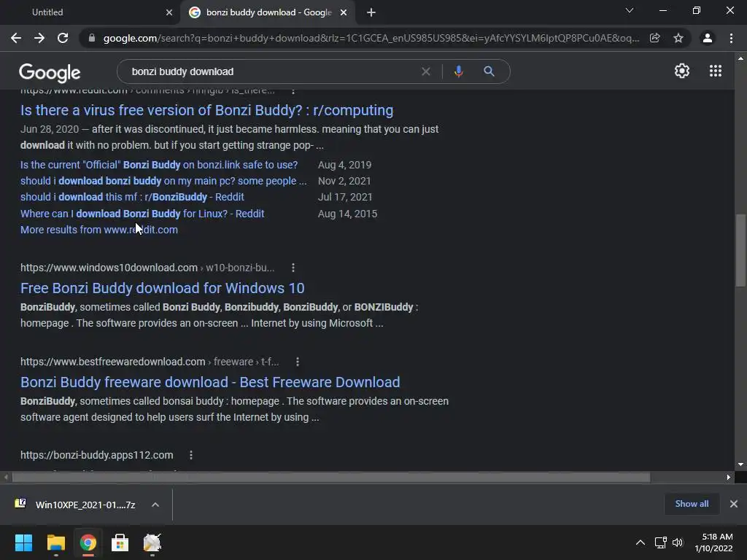Expand options for Win10XPE download item
747x560 pixels.
(x=155, y=505)
